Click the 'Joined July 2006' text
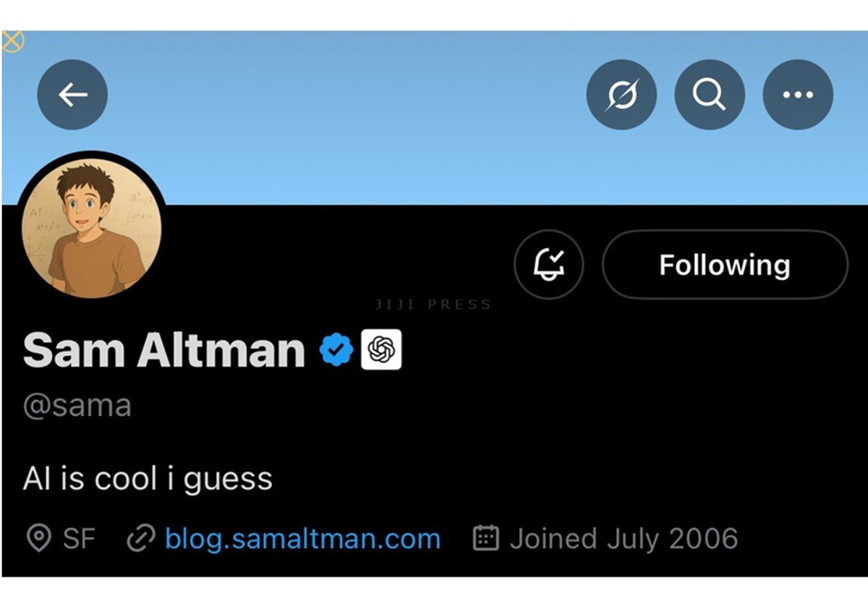This screenshot has width=868, height=607. point(624,539)
